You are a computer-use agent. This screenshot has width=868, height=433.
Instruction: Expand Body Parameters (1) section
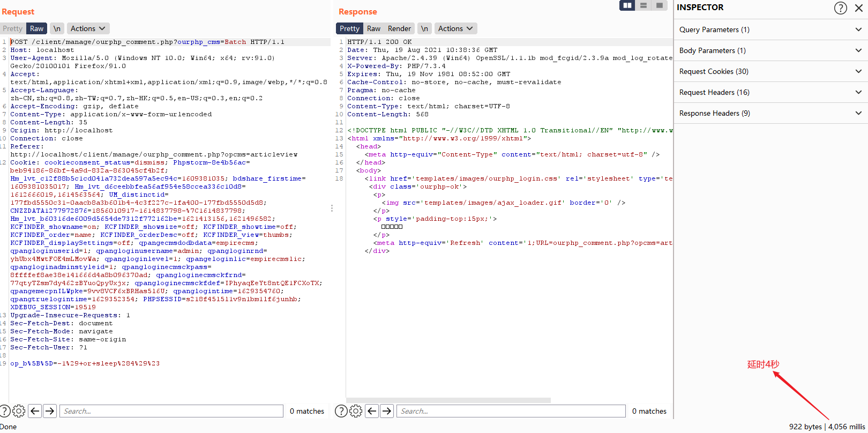pyautogui.click(x=770, y=50)
